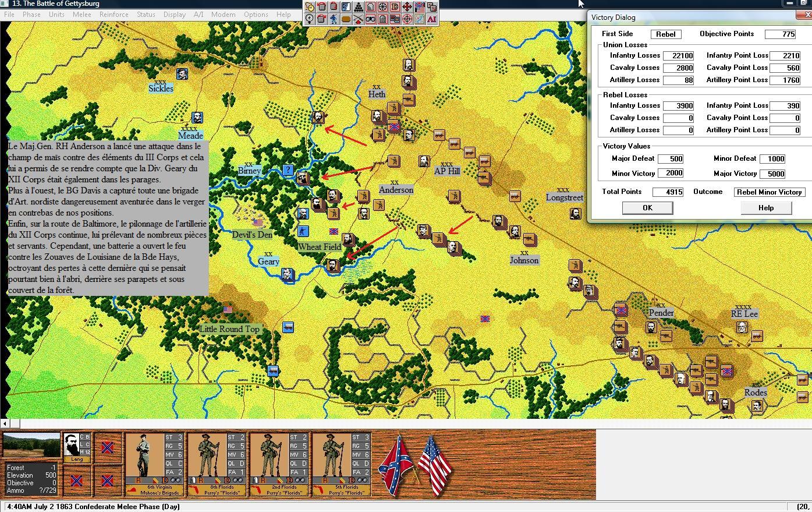Viewport: 812px width, 512px height.
Task: Click the crossed rifles toolbar icon
Action: (359, 19)
